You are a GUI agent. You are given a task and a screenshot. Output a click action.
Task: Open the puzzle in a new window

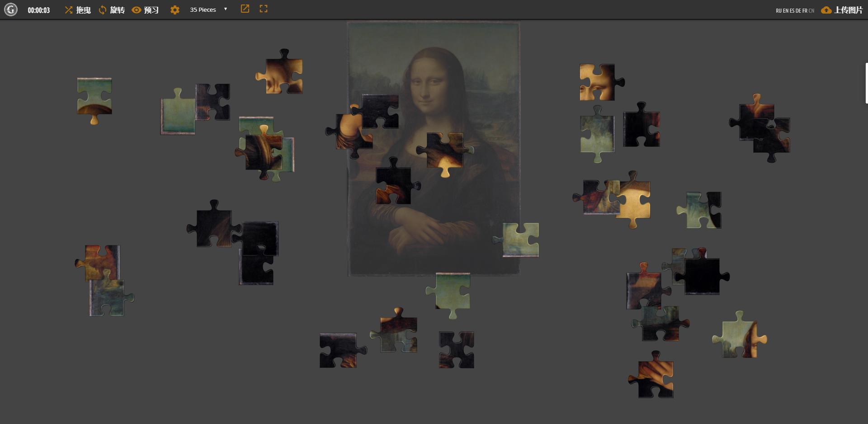tap(245, 9)
